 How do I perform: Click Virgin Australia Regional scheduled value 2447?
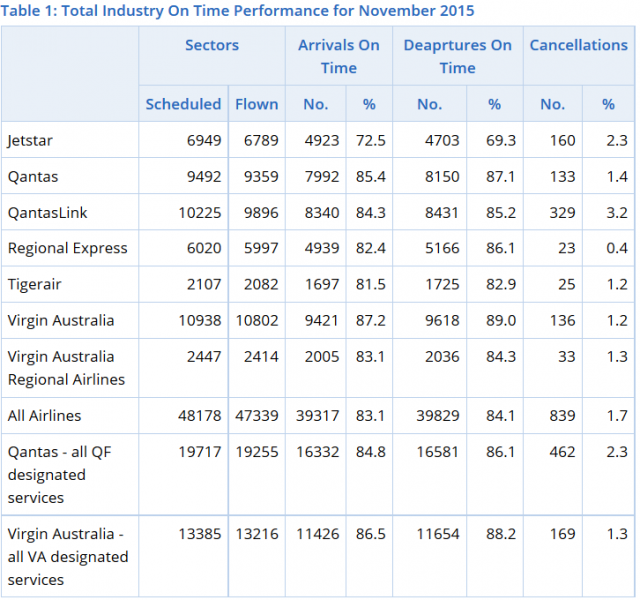[x=204, y=357]
